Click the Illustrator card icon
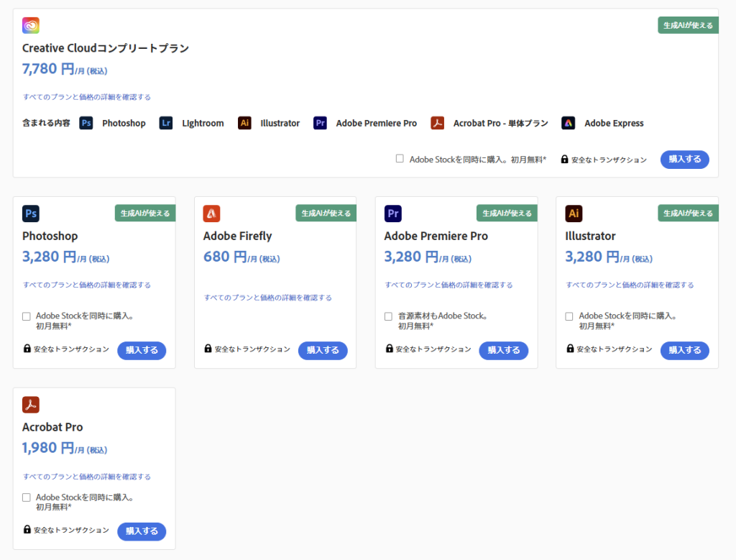The width and height of the screenshot is (736, 560). pyautogui.click(x=574, y=214)
